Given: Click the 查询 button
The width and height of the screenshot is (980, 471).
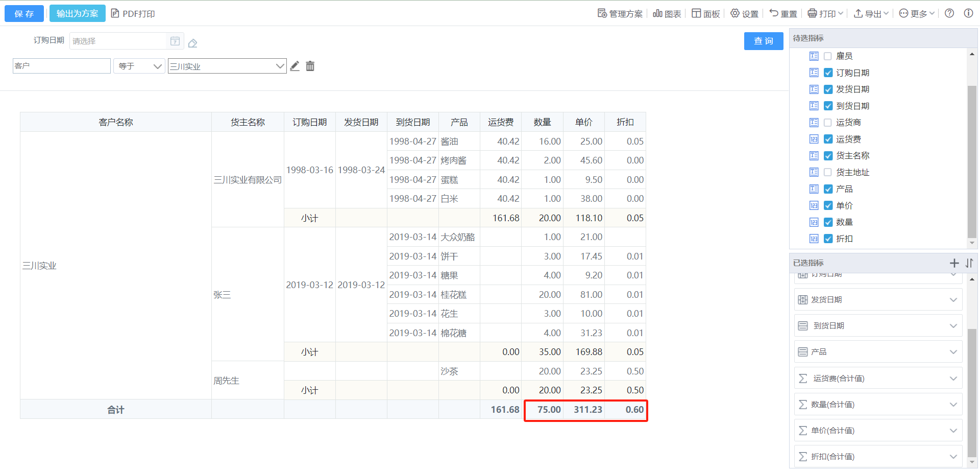Looking at the screenshot, I should point(763,41).
